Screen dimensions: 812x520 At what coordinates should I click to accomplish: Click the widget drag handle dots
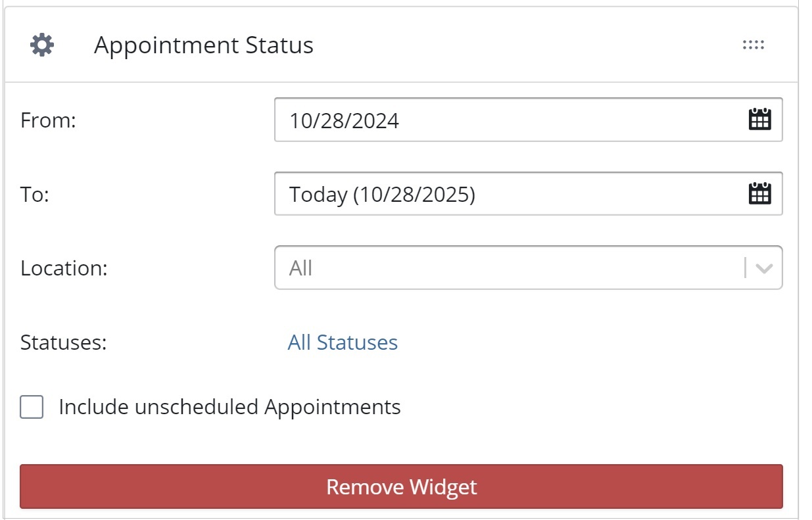[x=753, y=45]
